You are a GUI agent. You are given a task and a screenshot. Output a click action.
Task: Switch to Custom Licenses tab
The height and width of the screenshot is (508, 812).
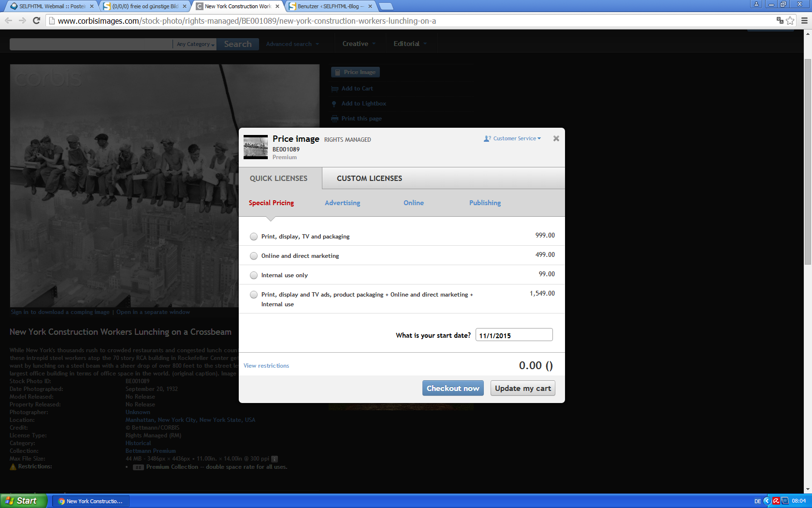pyautogui.click(x=369, y=178)
